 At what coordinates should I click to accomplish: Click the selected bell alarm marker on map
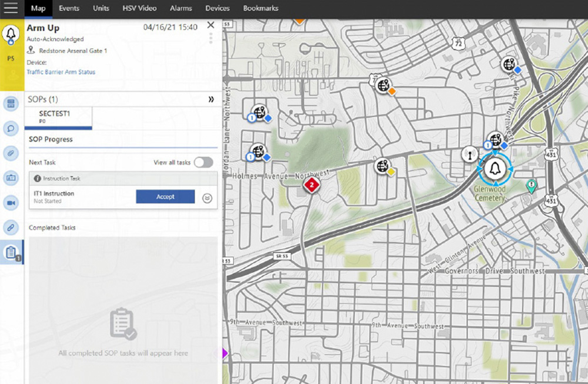[495, 169]
